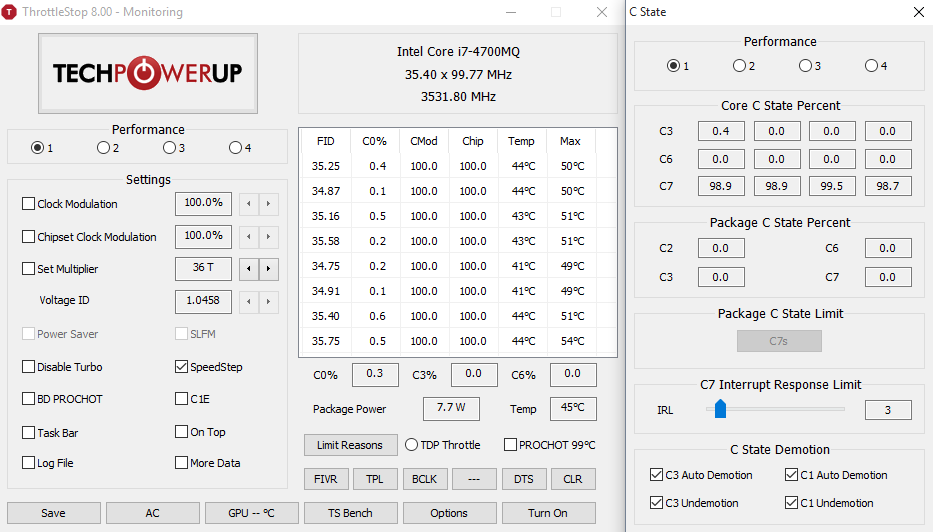The width and height of the screenshot is (933, 532).
Task: Decrease Chipset Clock Modulation with left arrow
Action: 249,237
